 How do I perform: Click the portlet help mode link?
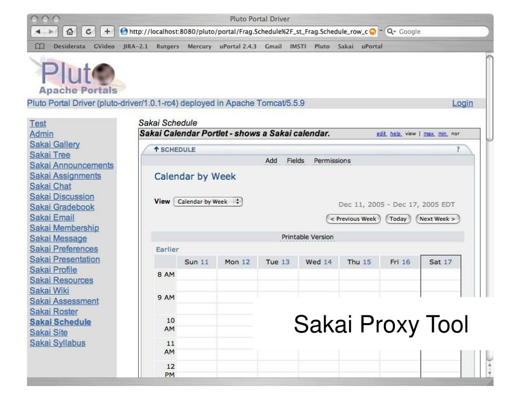pyautogui.click(x=396, y=134)
